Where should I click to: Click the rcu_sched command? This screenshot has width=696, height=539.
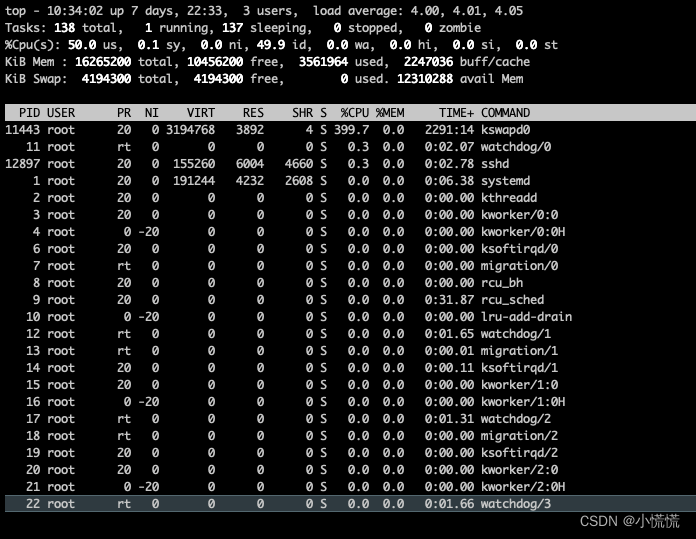pyautogui.click(x=513, y=300)
